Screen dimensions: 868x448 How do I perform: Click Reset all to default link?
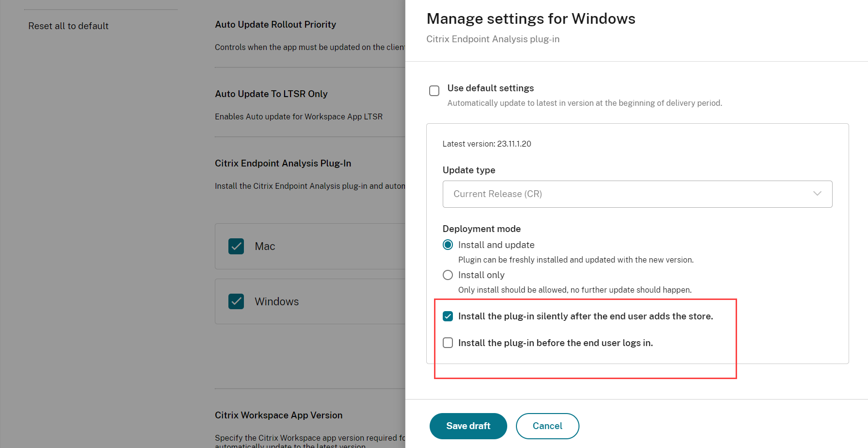(68, 26)
